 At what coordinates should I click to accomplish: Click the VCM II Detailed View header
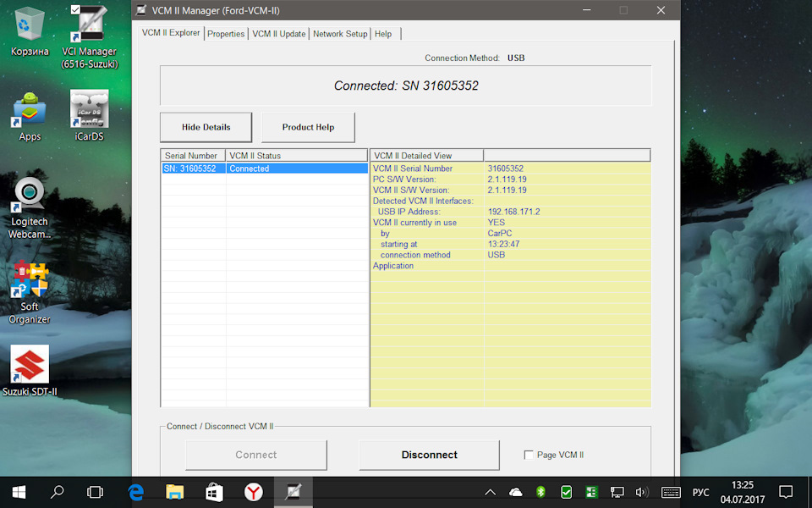pyautogui.click(x=426, y=156)
